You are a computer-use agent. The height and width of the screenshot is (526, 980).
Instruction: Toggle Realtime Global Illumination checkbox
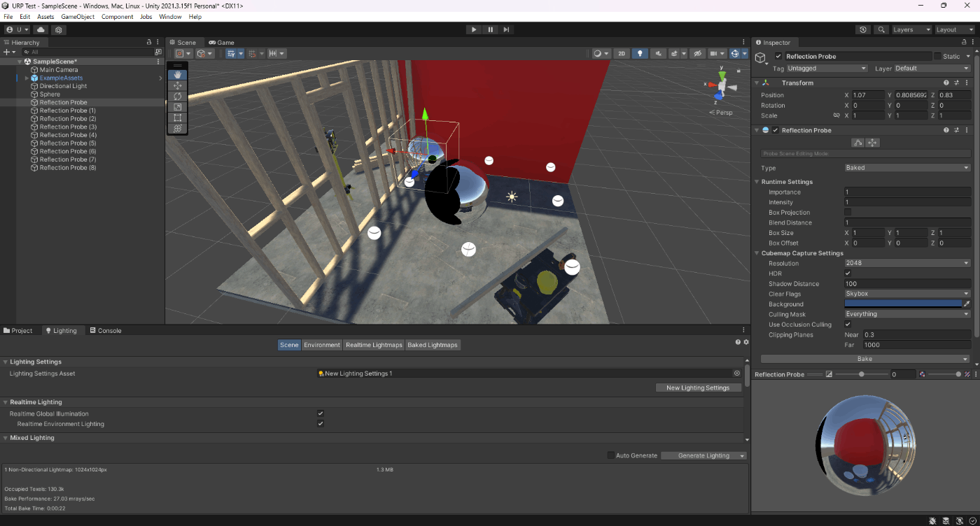tap(321, 413)
